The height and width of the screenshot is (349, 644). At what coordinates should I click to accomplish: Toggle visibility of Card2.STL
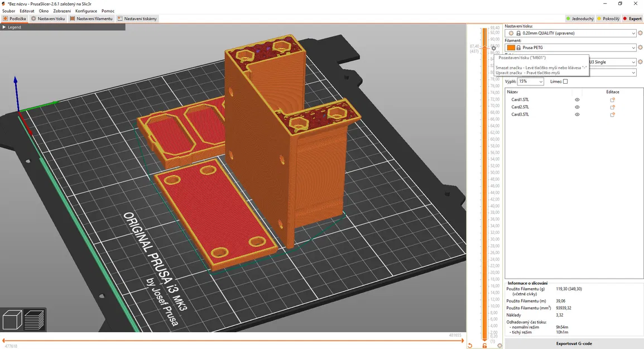pos(577,107)
